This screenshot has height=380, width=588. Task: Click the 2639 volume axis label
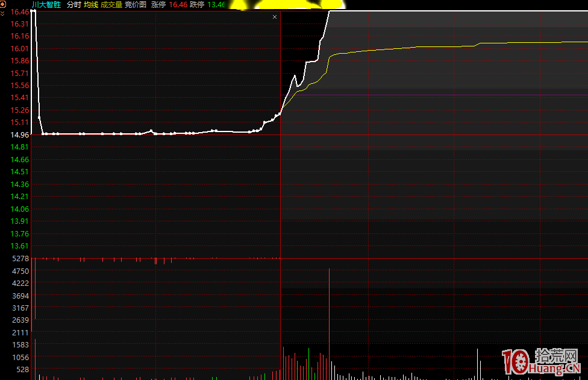pos(20,320)
